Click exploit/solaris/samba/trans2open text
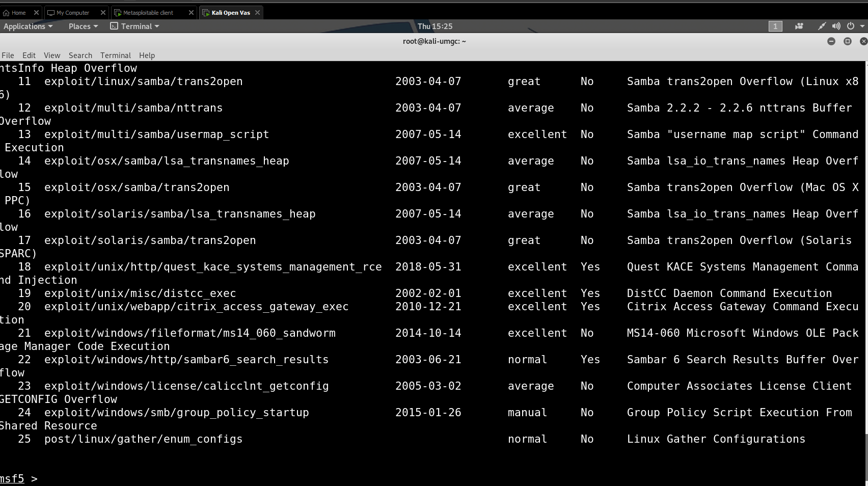Image resolution: width=868 pixels, height=486 pixels. coord(150,240)
